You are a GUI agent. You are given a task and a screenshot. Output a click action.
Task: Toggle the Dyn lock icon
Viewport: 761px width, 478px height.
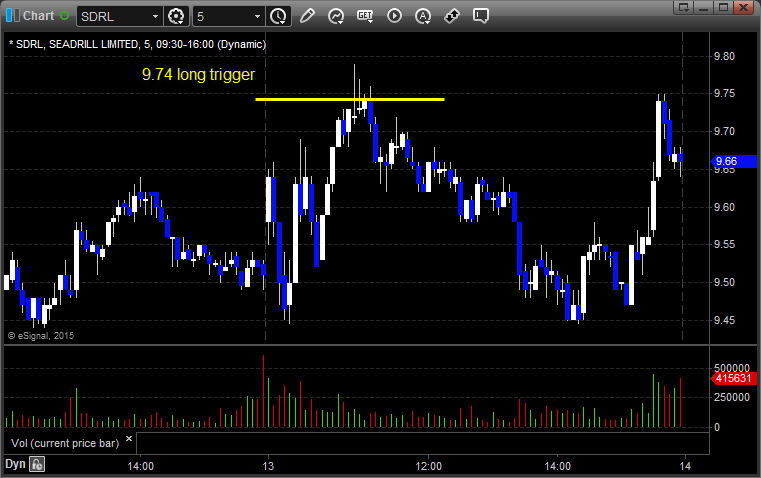pyautogui.click(x=37, y=464)
